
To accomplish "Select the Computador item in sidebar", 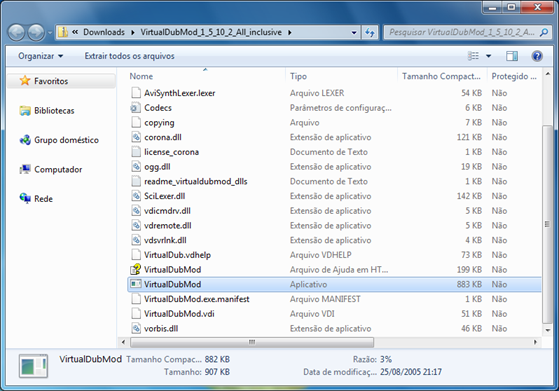I will pos(58,169).
